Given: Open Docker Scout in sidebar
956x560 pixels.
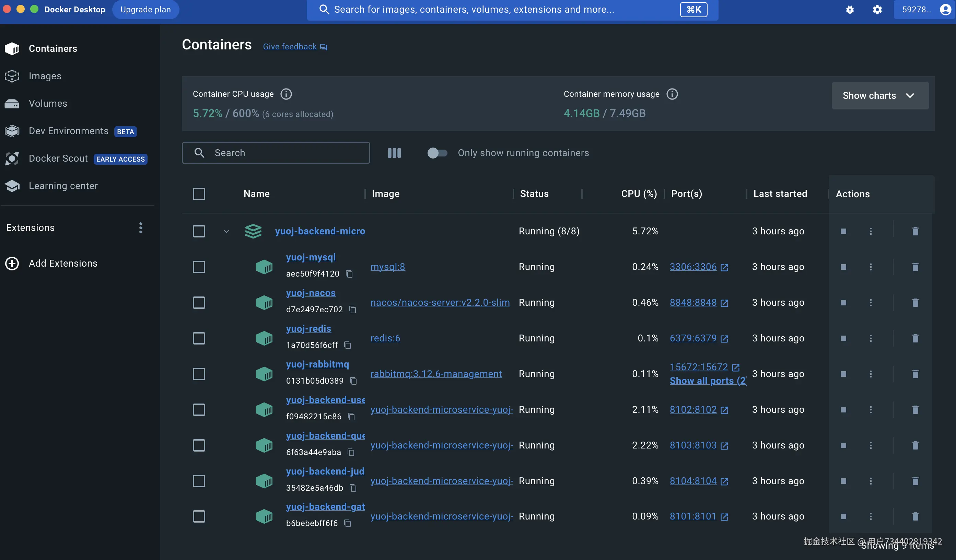Looking at the screenshot, I should coord(58,159).
